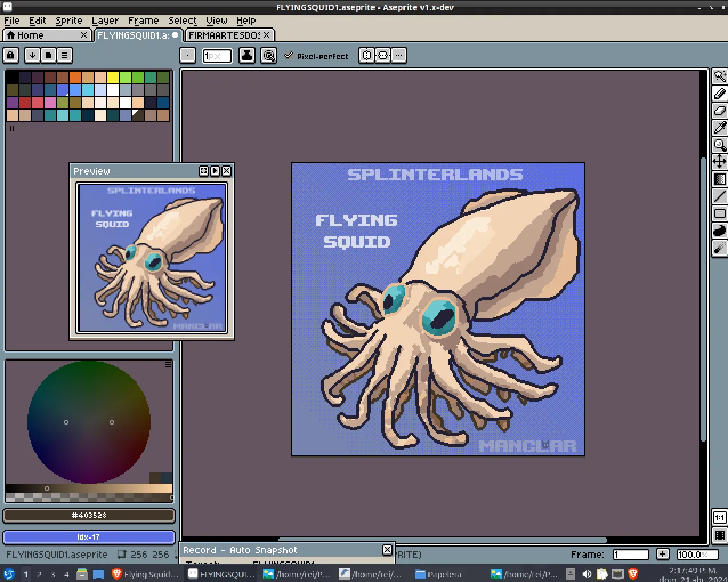This screenshot has height=582, width=728.
Task: Close the Record Auto Snapshot panel
Action: (x=387, y=550)
